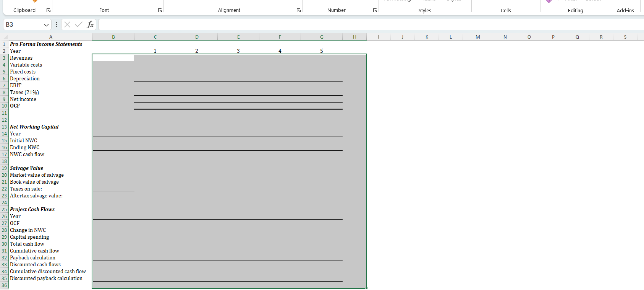This screenshot has height=290, width=644.
Task: Click the formula bar options dots
Action: pyautogui.click(x=56, y=24)
